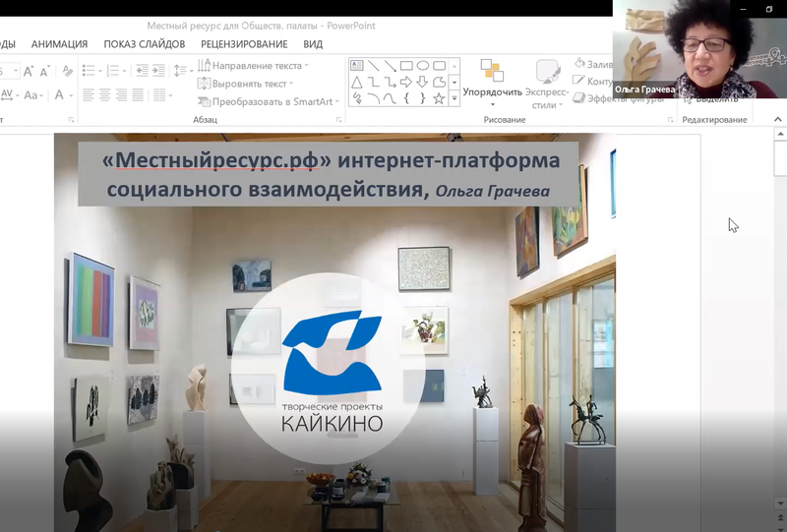Click the slide title text box
787x532 pixels.
pos(329,174)
